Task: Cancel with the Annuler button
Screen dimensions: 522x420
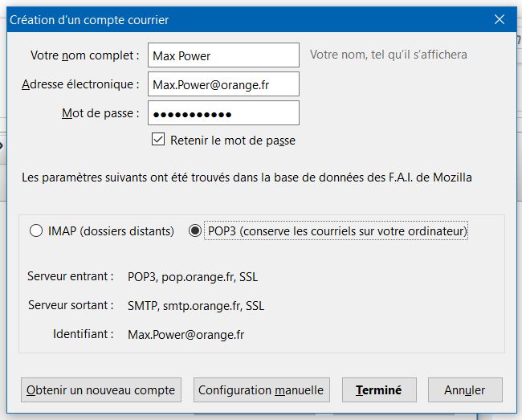Action: (x=465, y=390)
